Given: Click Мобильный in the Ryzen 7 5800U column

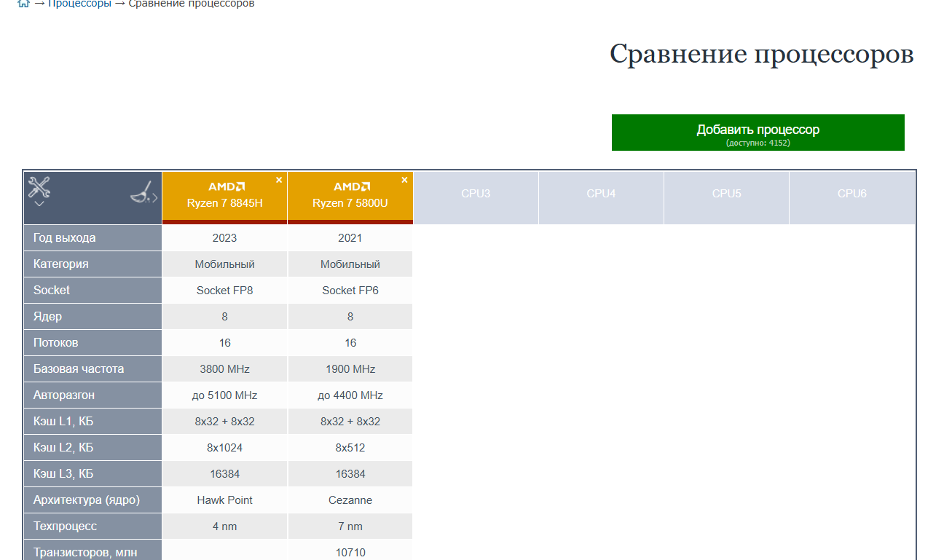Looking at the screenshot, I should click(350, 264).
